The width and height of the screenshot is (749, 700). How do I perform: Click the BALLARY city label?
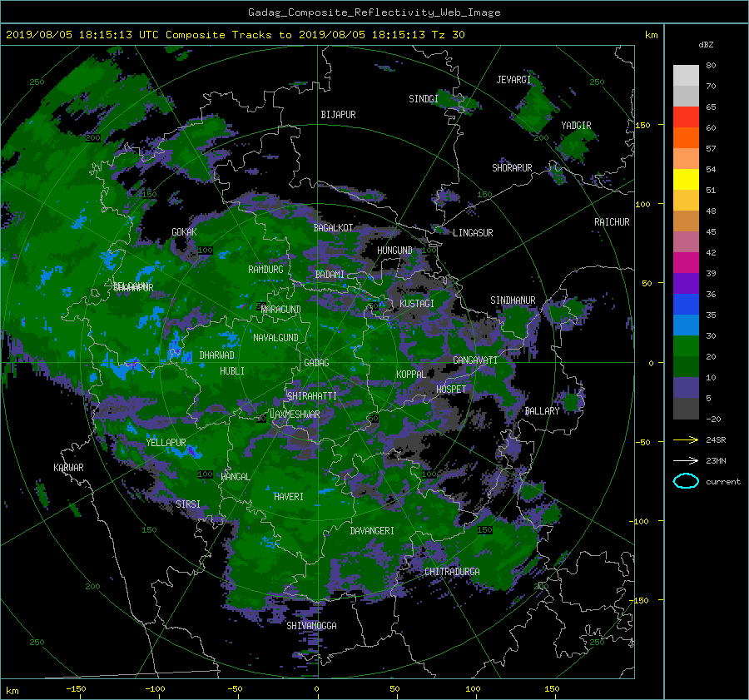click(x=542, y=411)
